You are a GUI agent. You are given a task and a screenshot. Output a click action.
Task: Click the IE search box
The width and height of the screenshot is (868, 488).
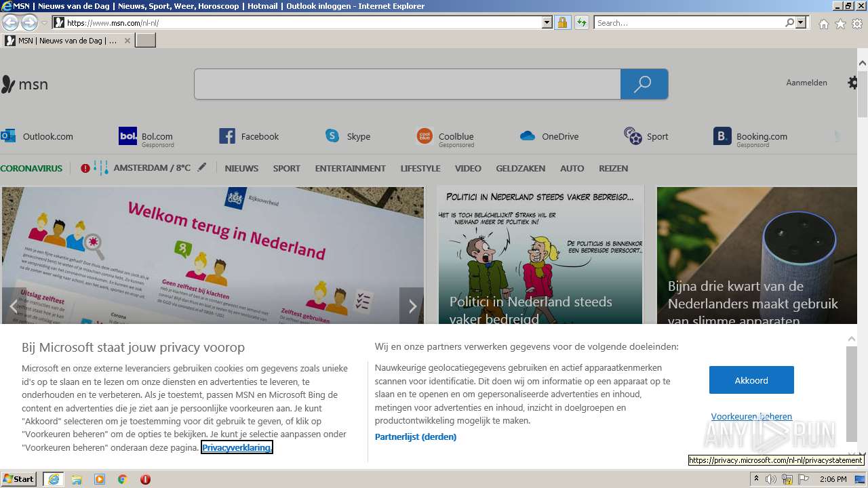(x=689, y=22)
